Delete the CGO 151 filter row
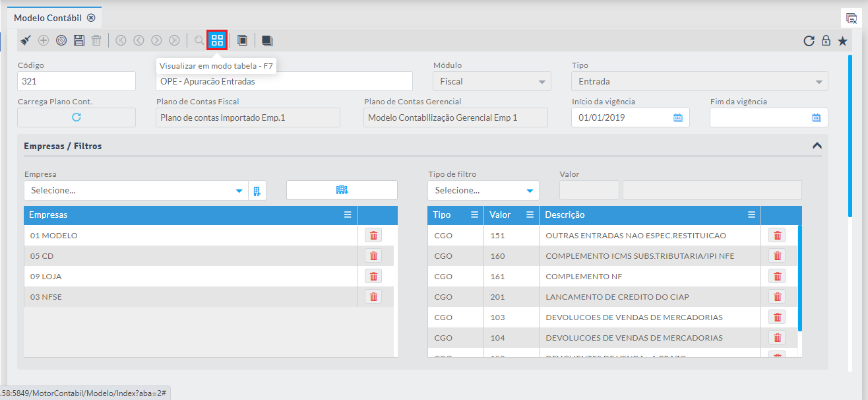 coord(777,236)
